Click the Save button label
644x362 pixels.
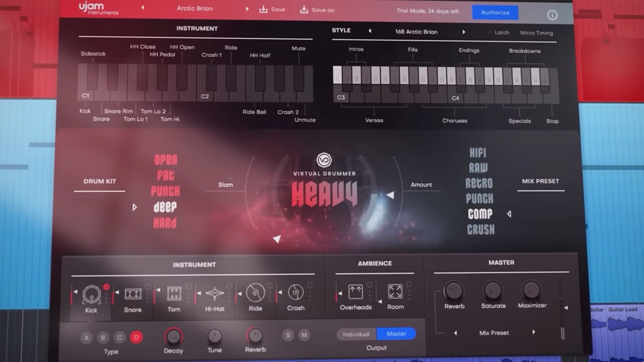click(x=278, y=9)
